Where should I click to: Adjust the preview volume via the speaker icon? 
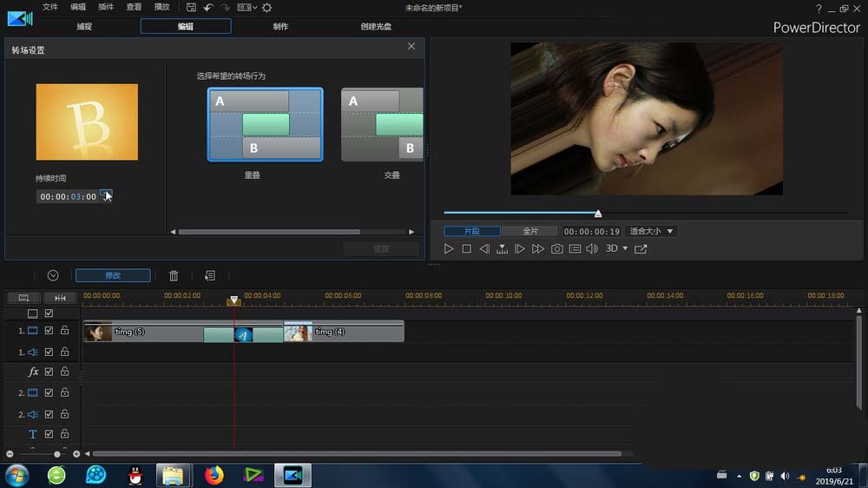coord(592,249)
